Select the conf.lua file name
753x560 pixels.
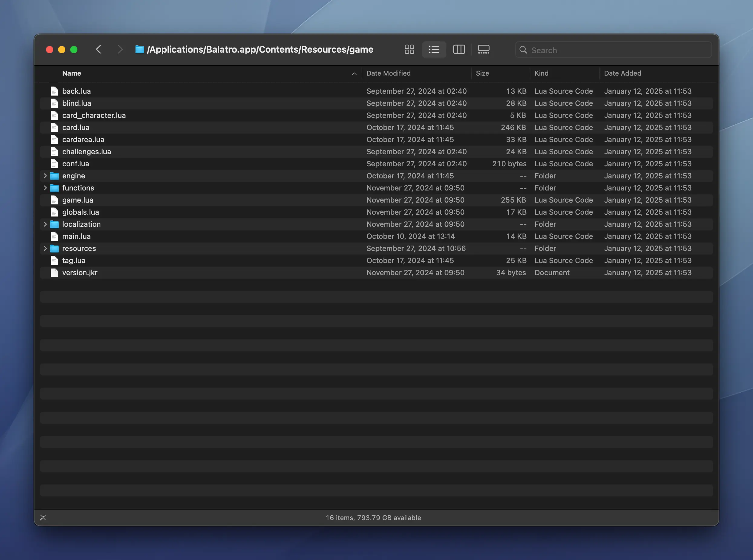pyautogui.click(x=76, y=164)
